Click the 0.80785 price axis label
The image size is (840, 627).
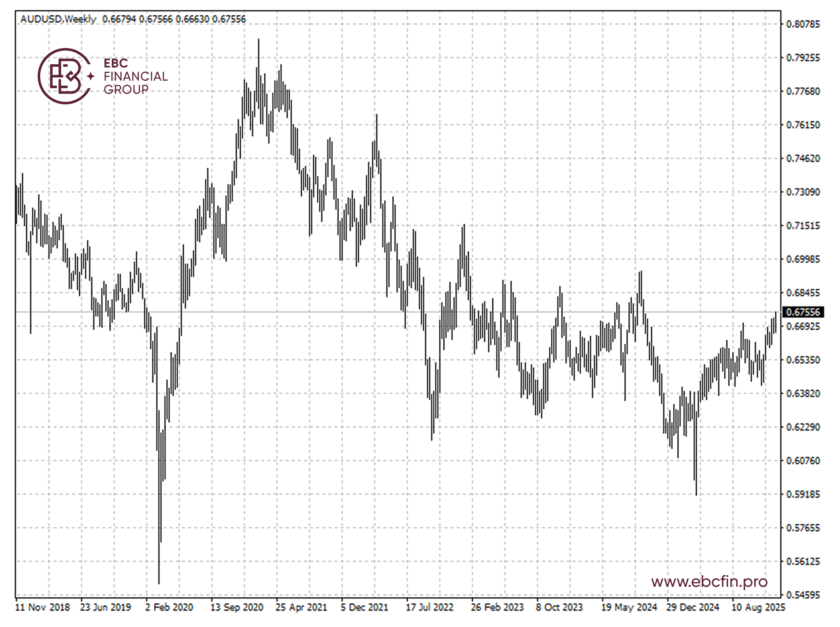click(x=803, y=24)
